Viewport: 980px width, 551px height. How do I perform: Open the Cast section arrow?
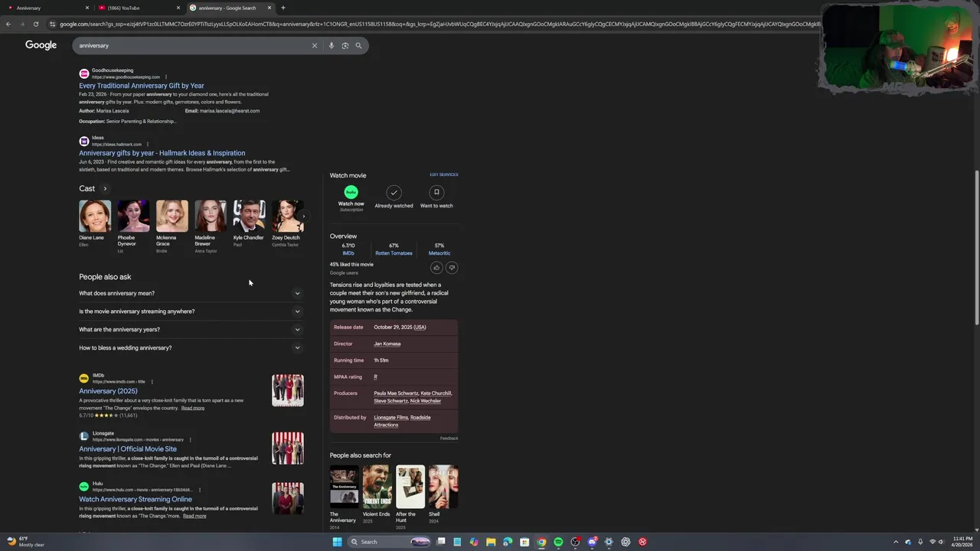click(x=105, y=188)
